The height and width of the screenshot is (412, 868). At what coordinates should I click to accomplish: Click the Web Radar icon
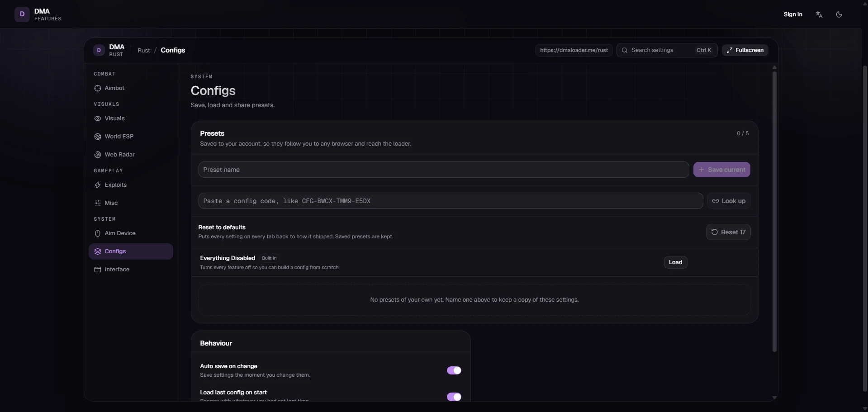[98, 155]
